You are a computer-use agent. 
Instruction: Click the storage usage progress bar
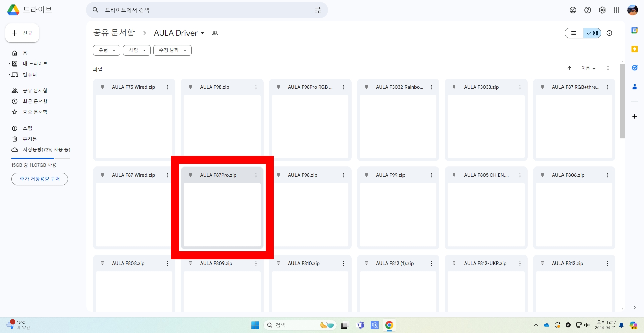tap(41, 158)
